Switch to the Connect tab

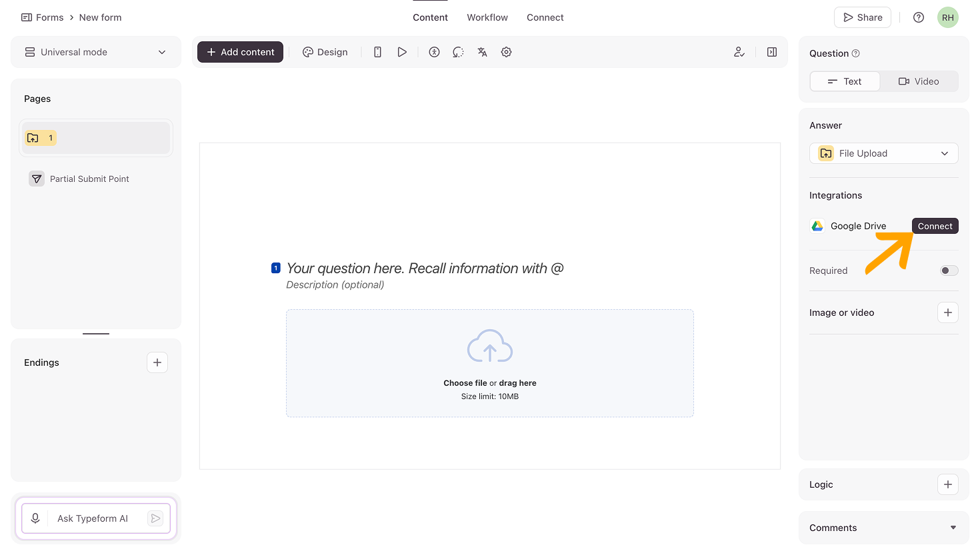point(545,17)
